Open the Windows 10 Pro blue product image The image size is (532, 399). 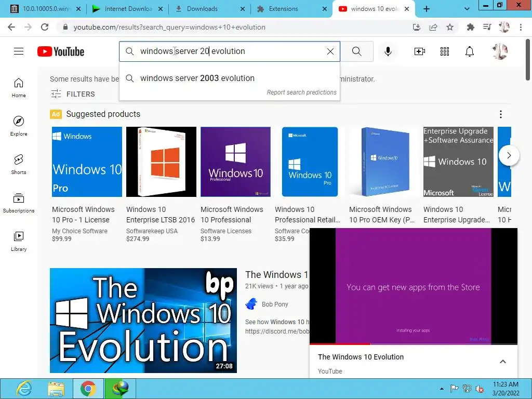click(87, 162)
